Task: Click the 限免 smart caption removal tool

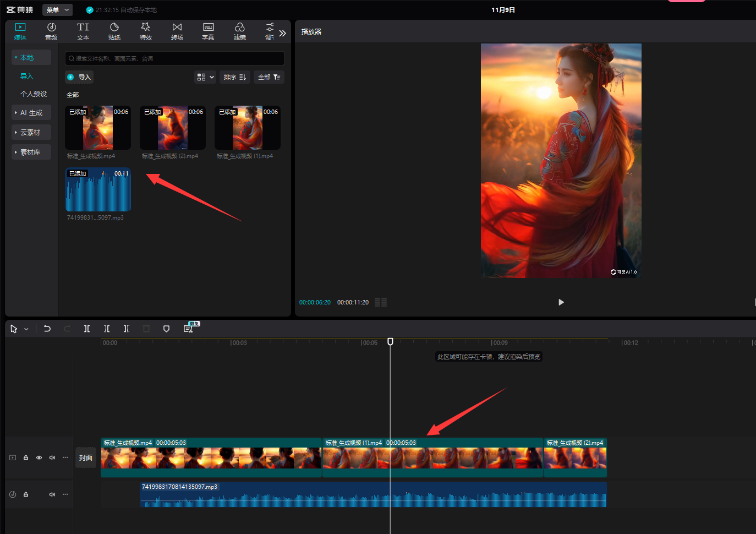Action: tap(188, 329)
